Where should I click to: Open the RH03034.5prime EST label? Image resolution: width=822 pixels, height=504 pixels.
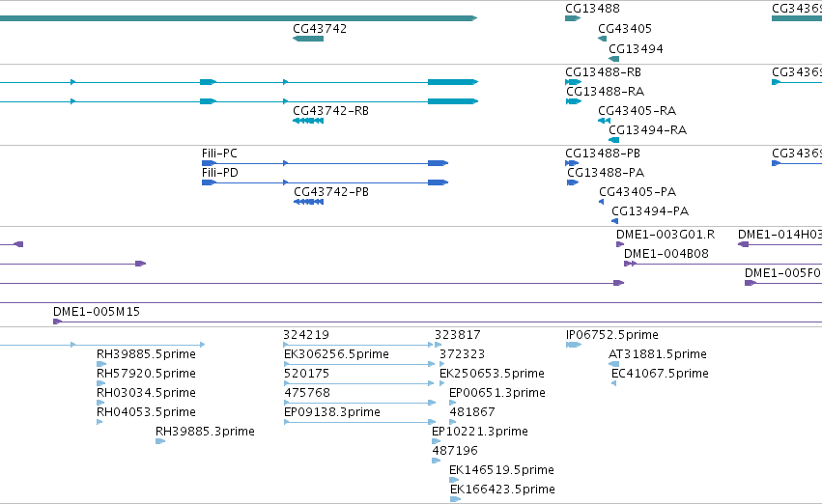(x=146, y=393)
